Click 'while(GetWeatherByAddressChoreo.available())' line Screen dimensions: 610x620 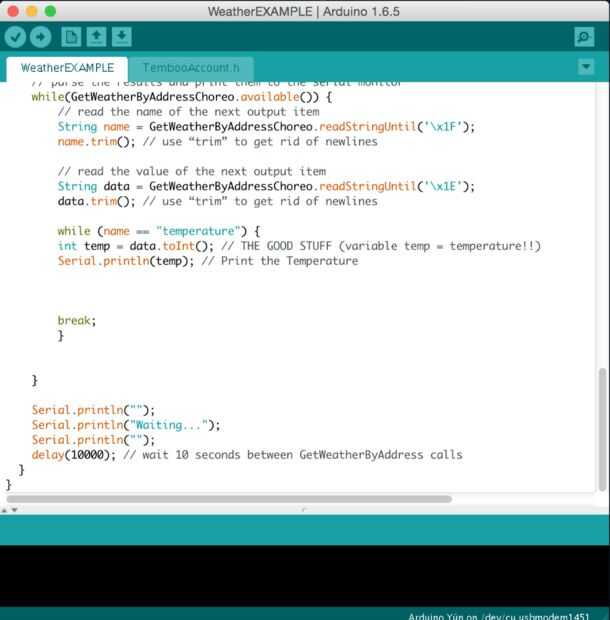pyautogui.click(x=182, y=97)
